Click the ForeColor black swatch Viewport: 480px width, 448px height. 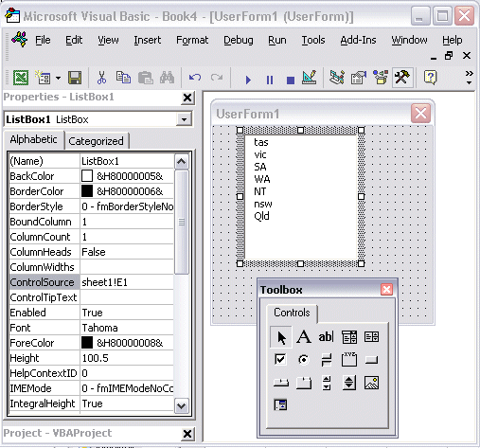[87, 343]
